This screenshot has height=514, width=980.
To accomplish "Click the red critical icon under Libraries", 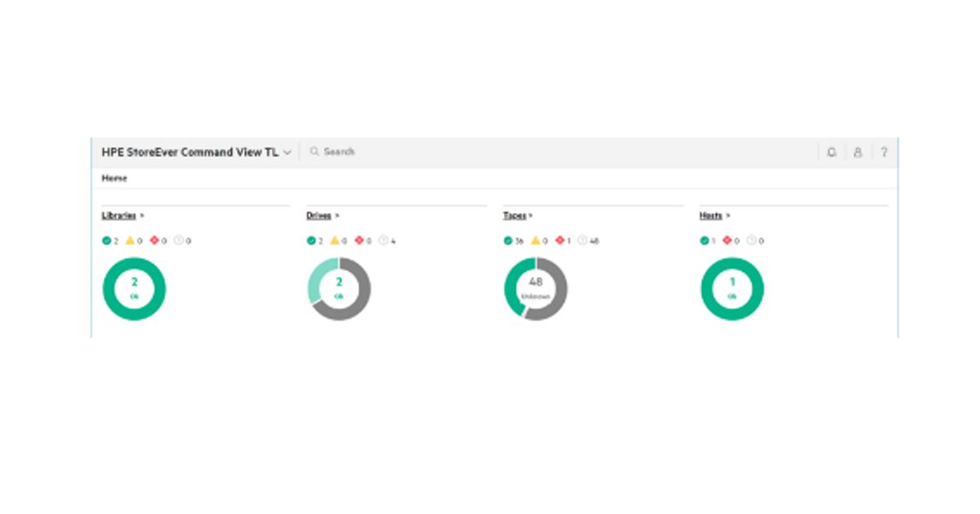I will point(154,241).
